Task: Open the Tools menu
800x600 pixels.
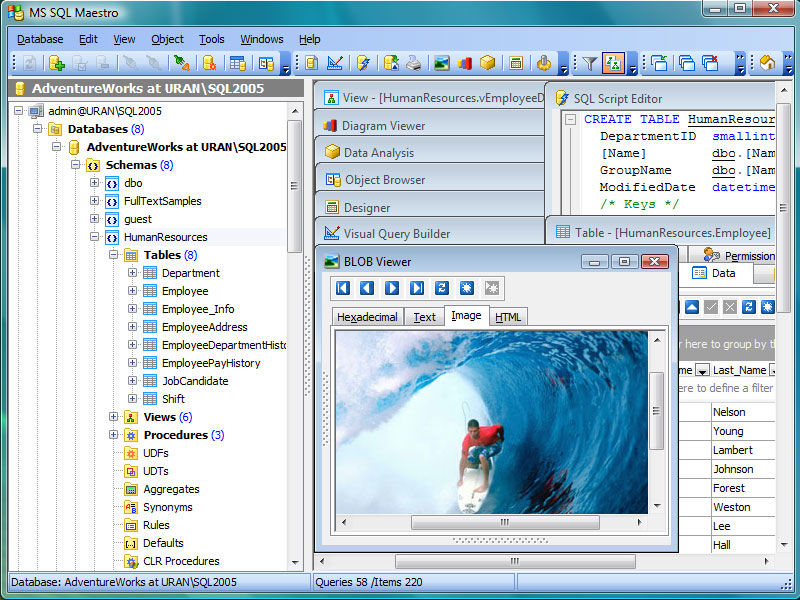Action: 211,39
